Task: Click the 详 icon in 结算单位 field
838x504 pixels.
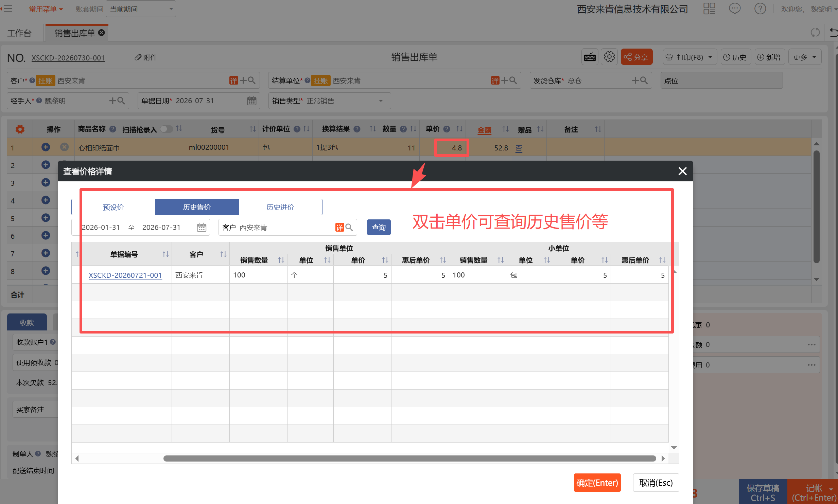Action: coord(495,80)
